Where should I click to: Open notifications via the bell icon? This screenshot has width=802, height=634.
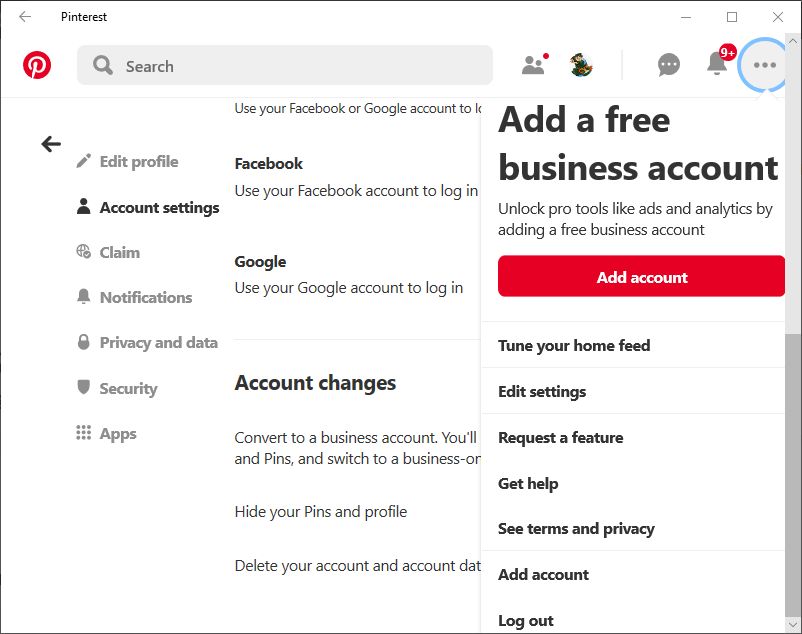[716, 64]
